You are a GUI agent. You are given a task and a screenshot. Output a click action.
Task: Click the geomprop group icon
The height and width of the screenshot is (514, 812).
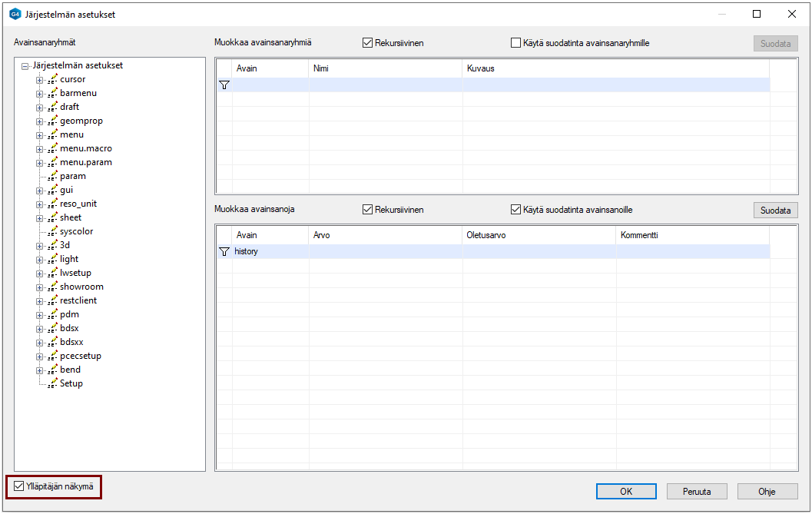pyautogui.click(x=52, y=121)
